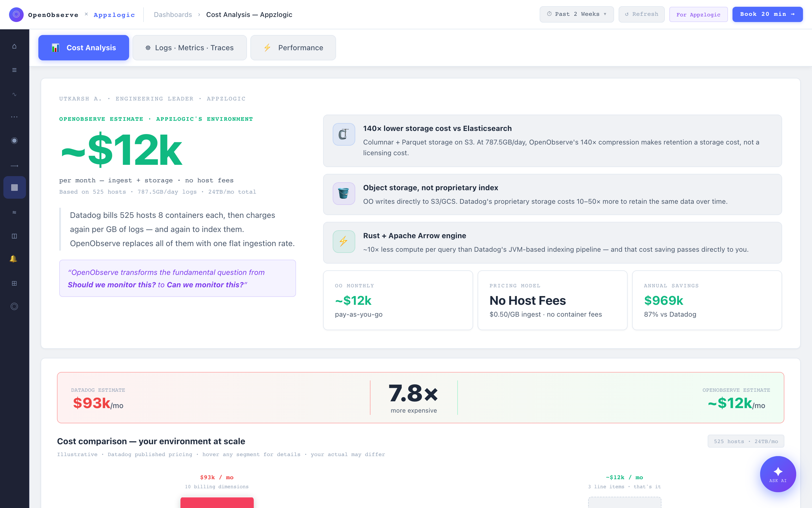Click the purple OpenObserve quote box

pos(178,278)
